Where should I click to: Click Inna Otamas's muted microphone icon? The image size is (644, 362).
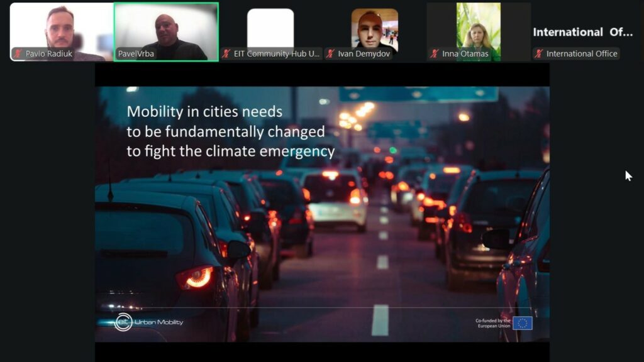[435, 54]
